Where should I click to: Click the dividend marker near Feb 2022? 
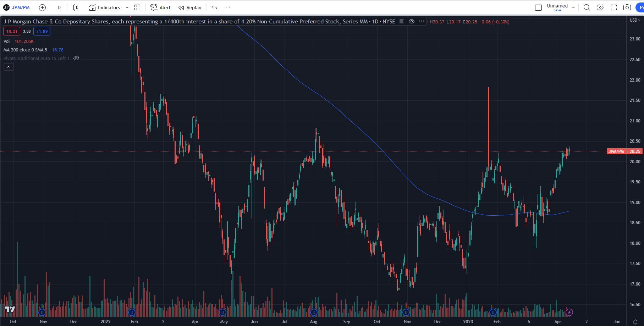click(132, 313)
